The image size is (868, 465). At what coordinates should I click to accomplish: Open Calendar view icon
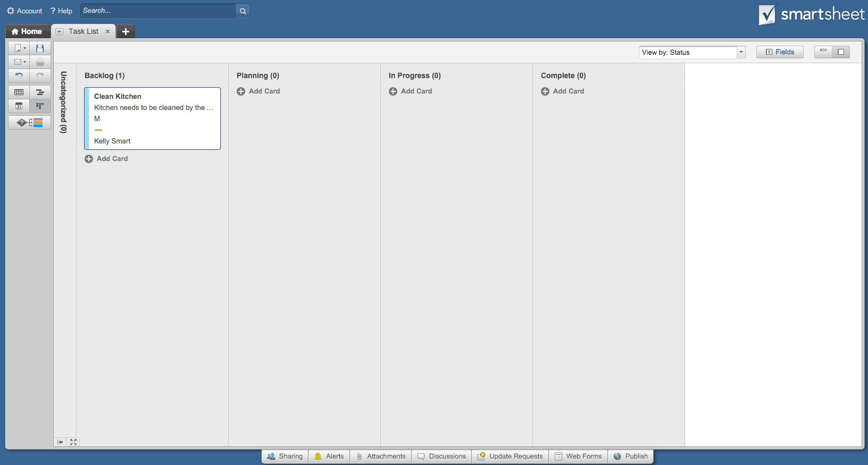click(x=19, y=106)
